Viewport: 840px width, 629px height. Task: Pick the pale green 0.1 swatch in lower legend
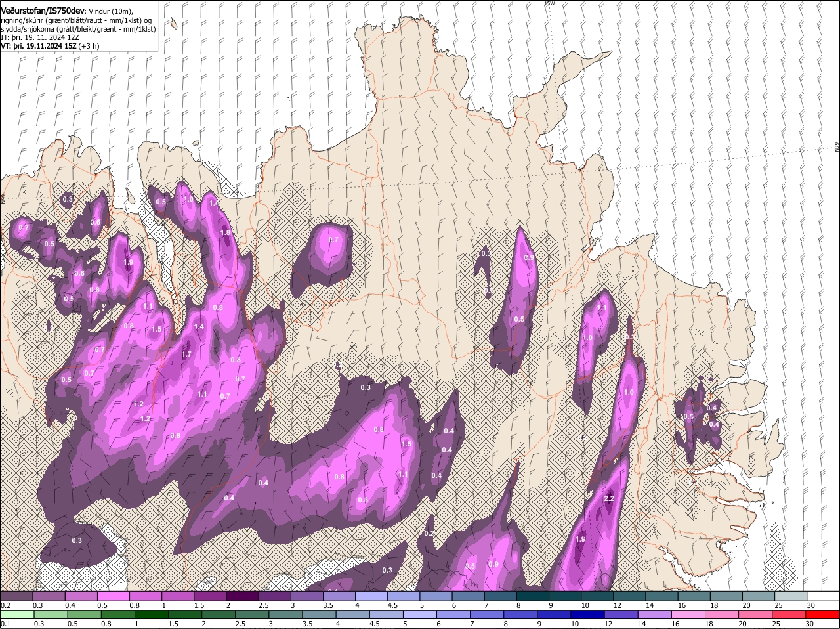point(16,615)
